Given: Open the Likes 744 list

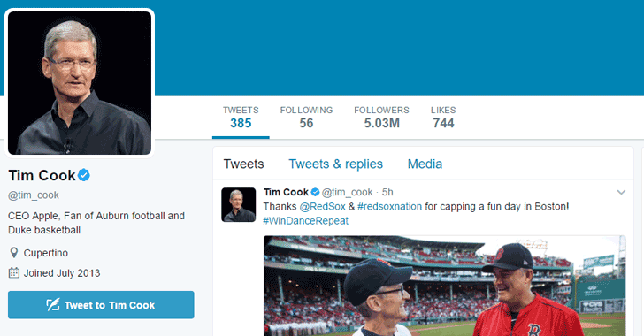Looking at the screenshot, I should 443,118.
